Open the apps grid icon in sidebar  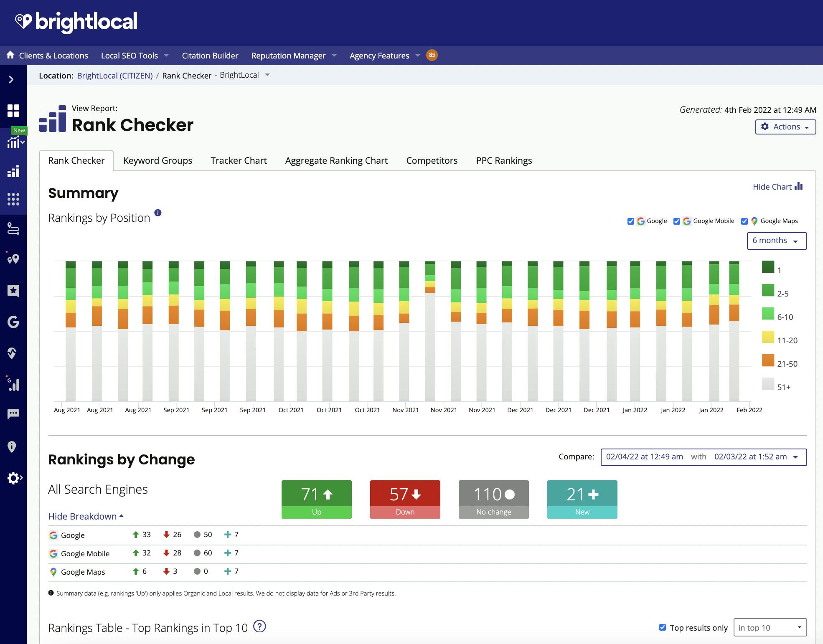[x=14, y=200]
